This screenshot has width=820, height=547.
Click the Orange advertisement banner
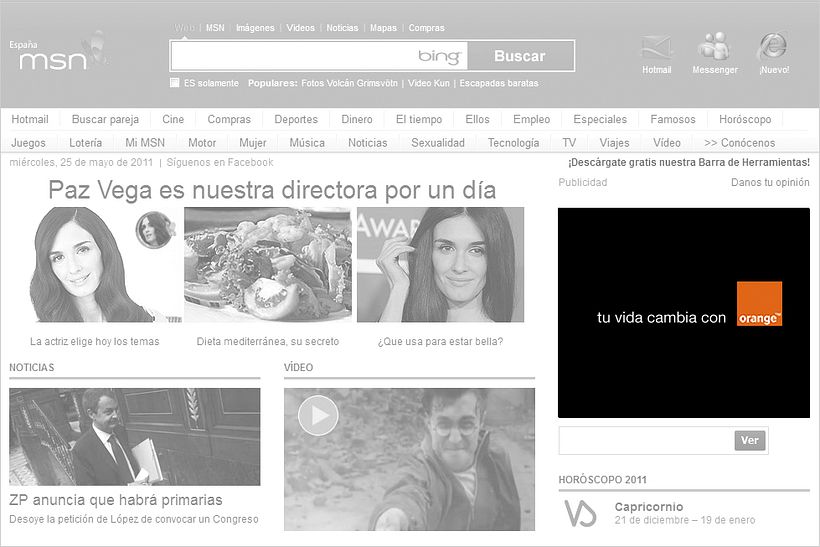(684, 313)
